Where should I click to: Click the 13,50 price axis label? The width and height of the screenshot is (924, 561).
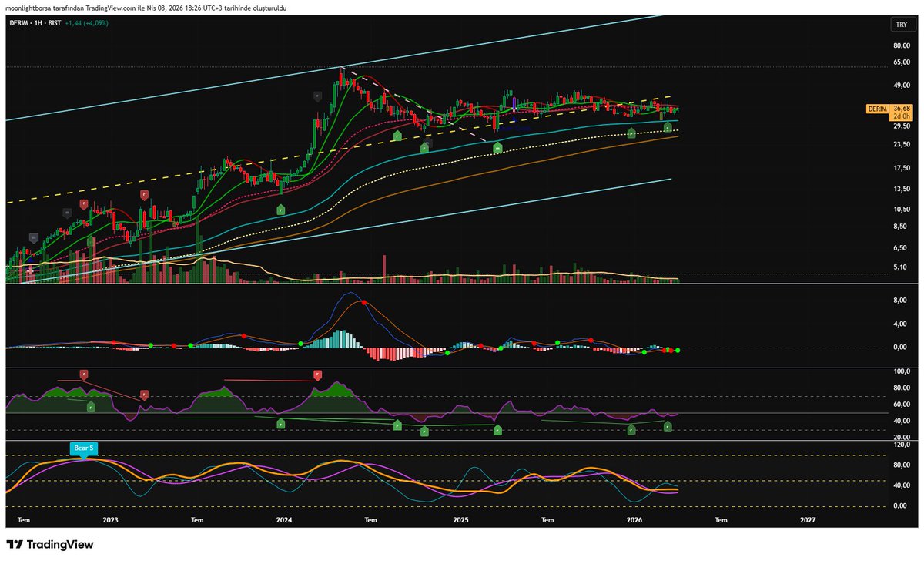click(901, 189)
